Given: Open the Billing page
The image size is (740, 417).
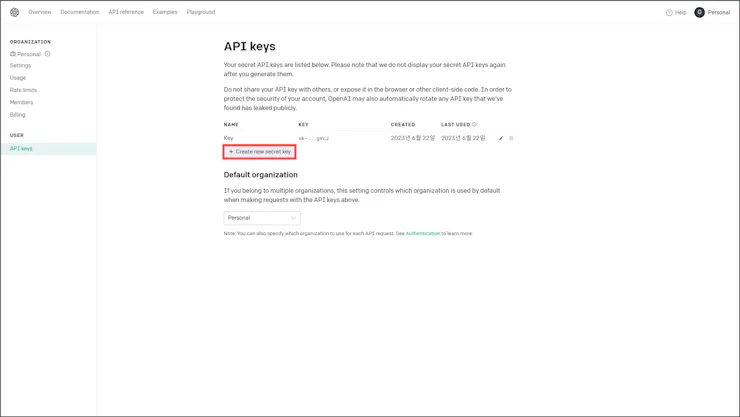Looking at the screenshot, I should tap(17, 115).
